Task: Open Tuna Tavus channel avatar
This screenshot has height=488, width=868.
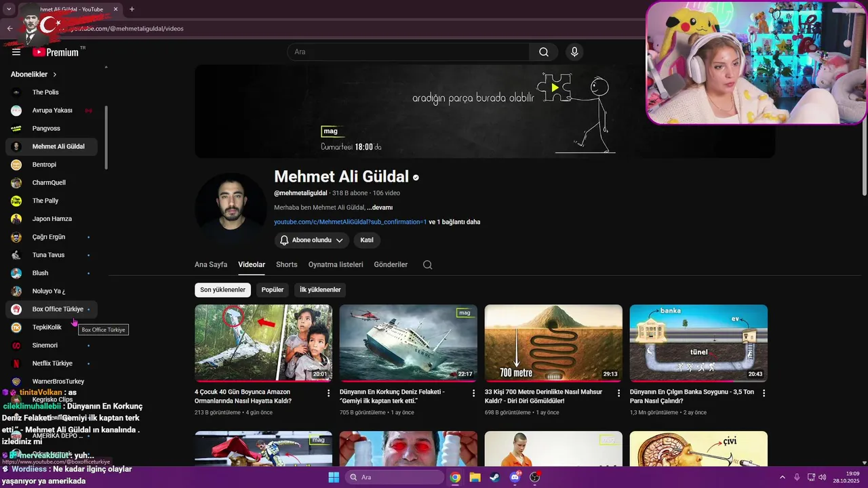Action: (x=16, y=255)
